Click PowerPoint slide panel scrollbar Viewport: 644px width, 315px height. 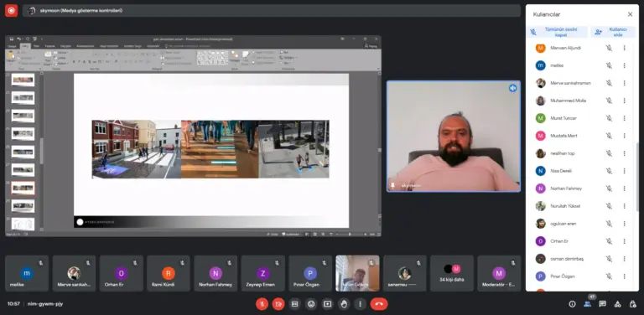tap(41, 151)
